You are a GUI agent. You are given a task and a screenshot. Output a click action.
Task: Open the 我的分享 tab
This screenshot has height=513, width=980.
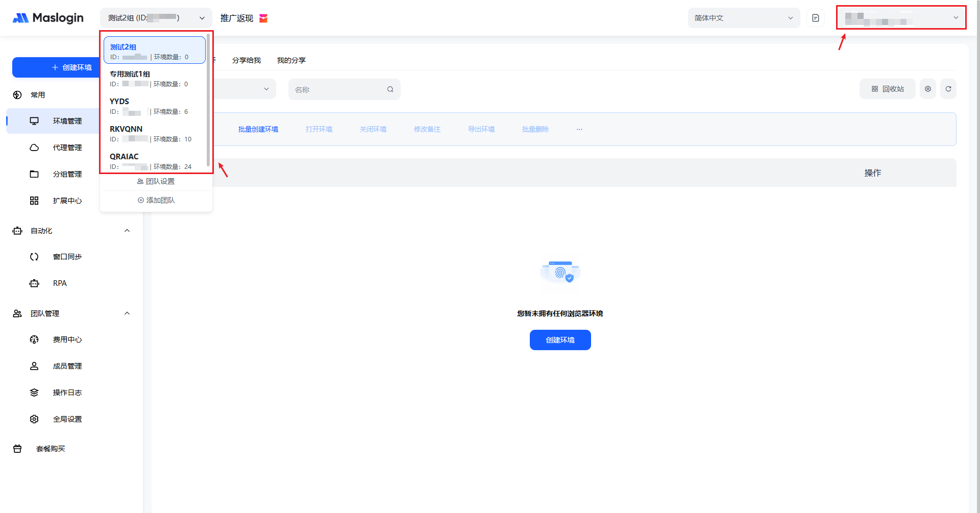point(291,60)
